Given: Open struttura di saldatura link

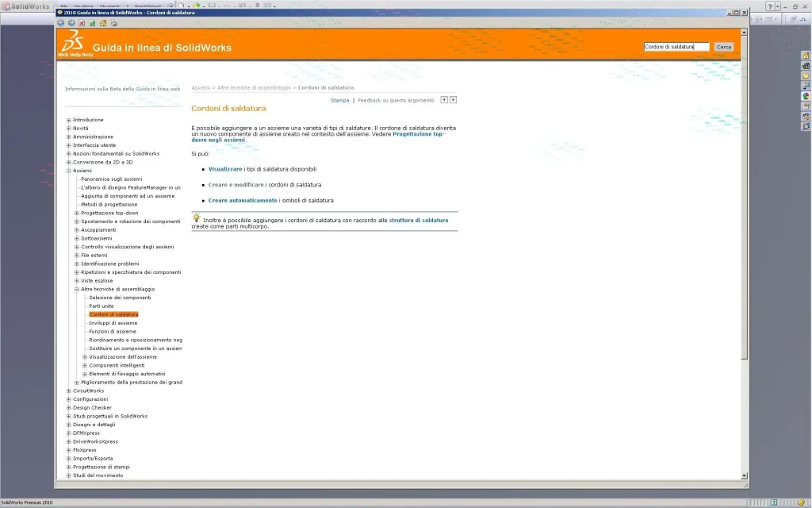Looking at the screenshot, I should 419,221.
